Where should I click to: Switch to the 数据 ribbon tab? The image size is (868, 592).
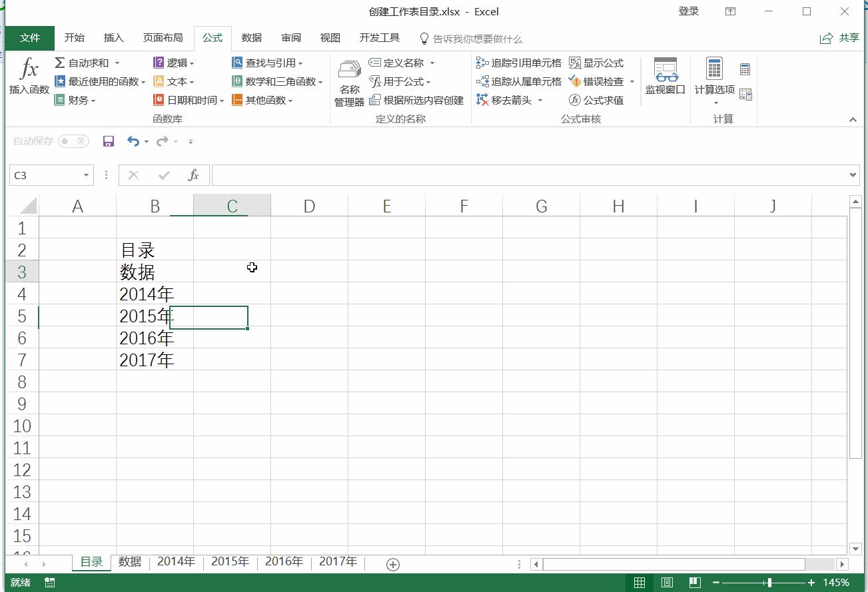(x=251, y=38)
